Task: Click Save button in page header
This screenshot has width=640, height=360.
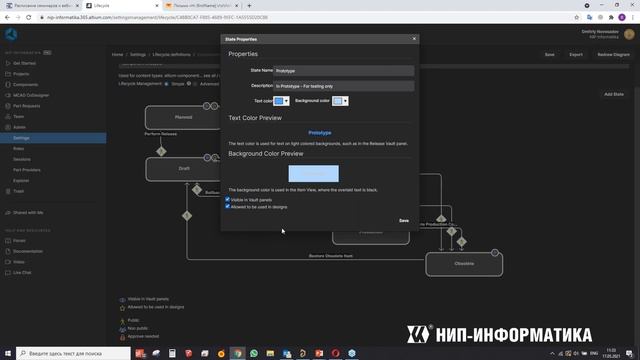Action: point(549,54)
